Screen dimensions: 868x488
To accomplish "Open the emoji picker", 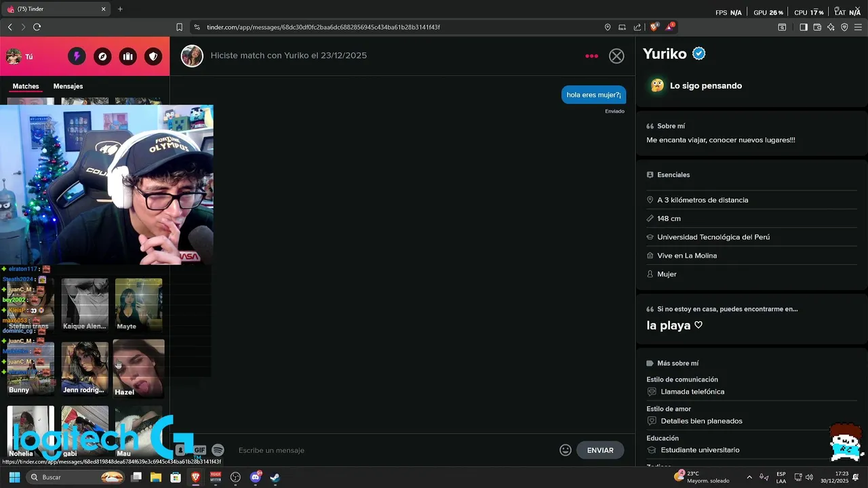I will point(566,450).
